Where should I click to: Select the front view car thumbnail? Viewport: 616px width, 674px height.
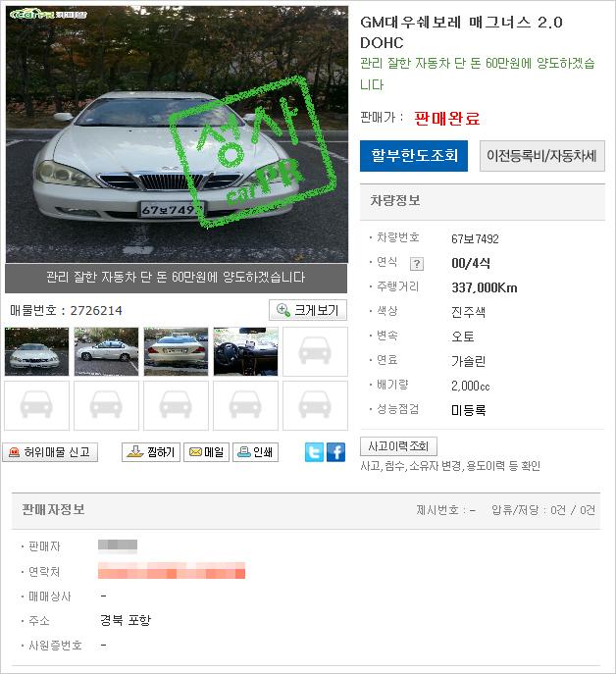pyautogui.click(x=36, y=351)
